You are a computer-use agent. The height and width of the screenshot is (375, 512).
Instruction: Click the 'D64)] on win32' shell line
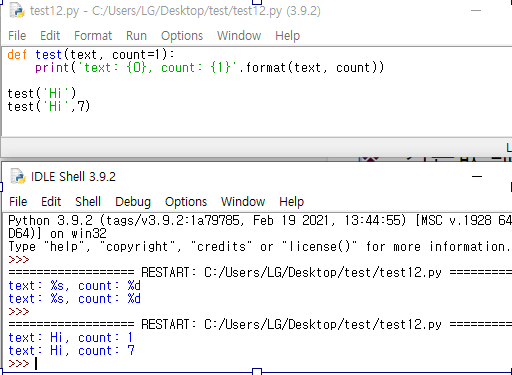(x=57, y=233)
